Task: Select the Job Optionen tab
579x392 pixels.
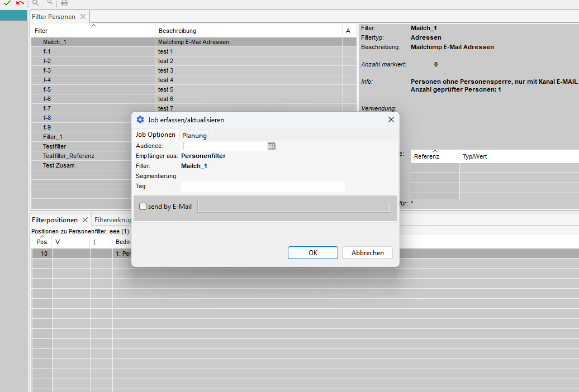Action: (155, 135)
